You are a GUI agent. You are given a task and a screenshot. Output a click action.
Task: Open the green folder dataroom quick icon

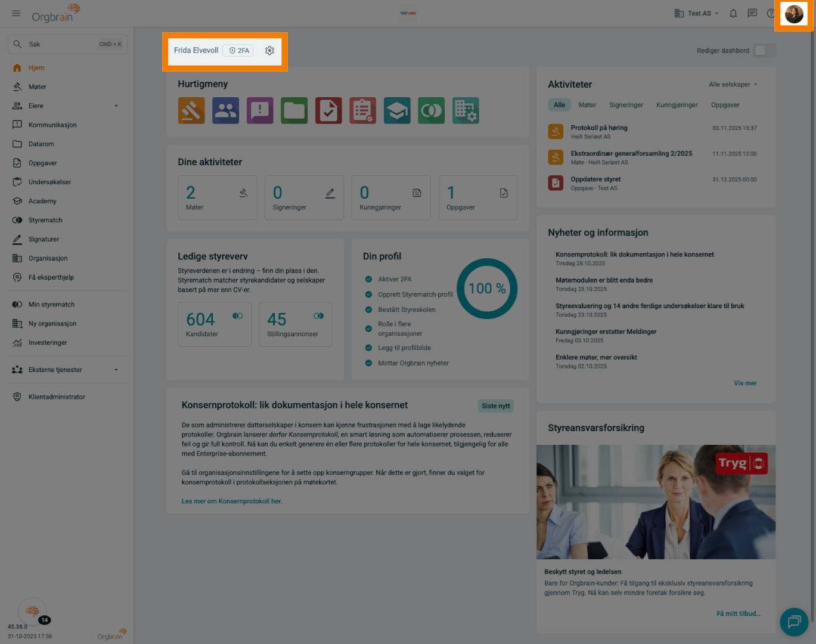294,111
